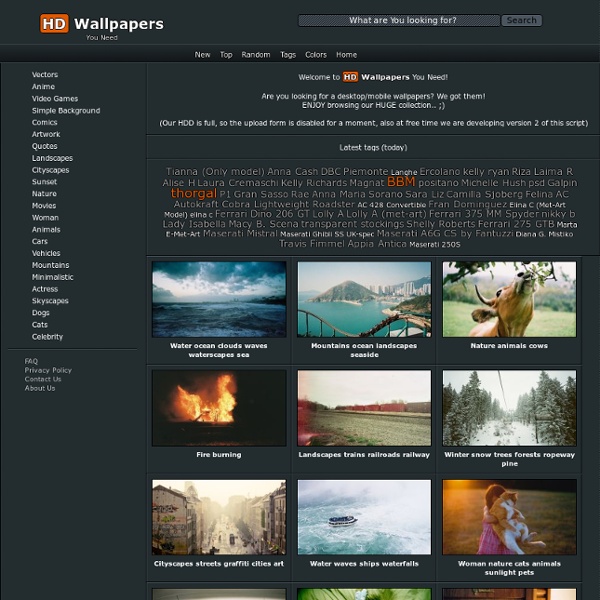Viewport: 600px width, 600px height.
Task: Click the Ferrari Dino 206 GT tag
Action: [x=262, y=214]
